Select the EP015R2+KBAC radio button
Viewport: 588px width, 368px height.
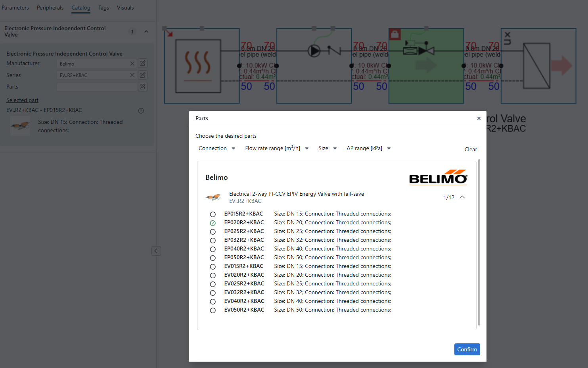(213, 214)
